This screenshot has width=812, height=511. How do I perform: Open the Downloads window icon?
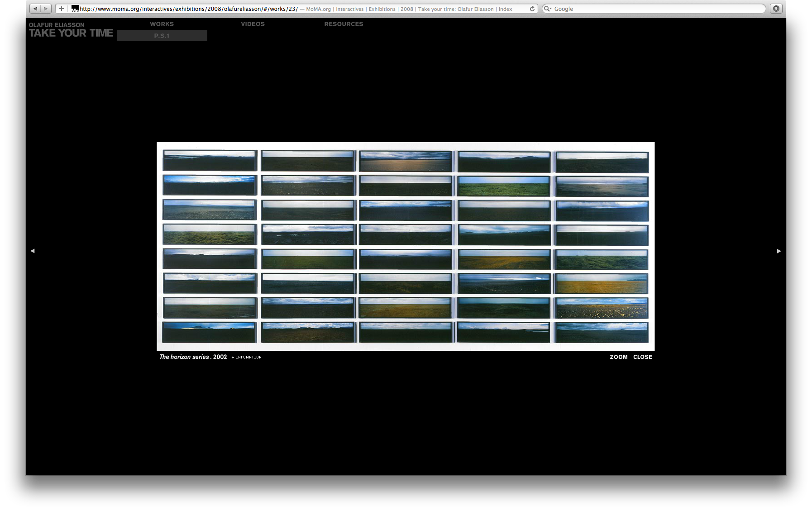(777, 8)
